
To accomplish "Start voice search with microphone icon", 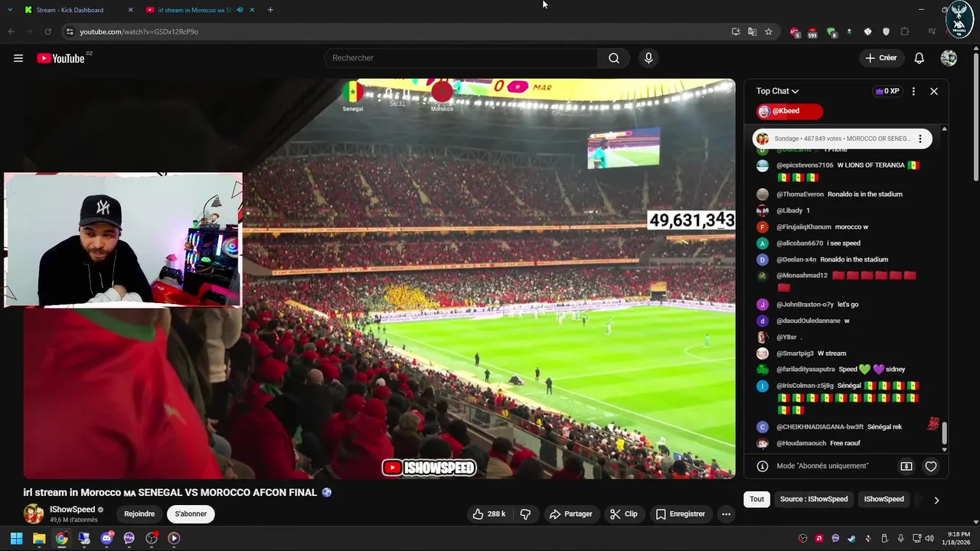I will (x=648, y=58).
